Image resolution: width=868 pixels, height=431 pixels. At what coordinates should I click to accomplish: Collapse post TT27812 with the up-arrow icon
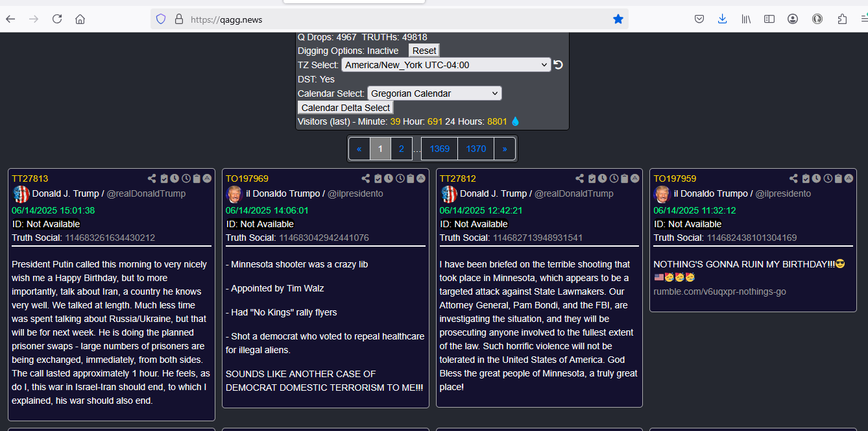click(x=635, y=179)
